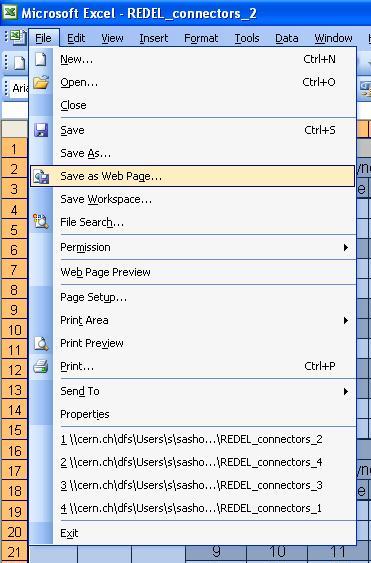Click the New toolbar button behind the menu

[19, 63]
